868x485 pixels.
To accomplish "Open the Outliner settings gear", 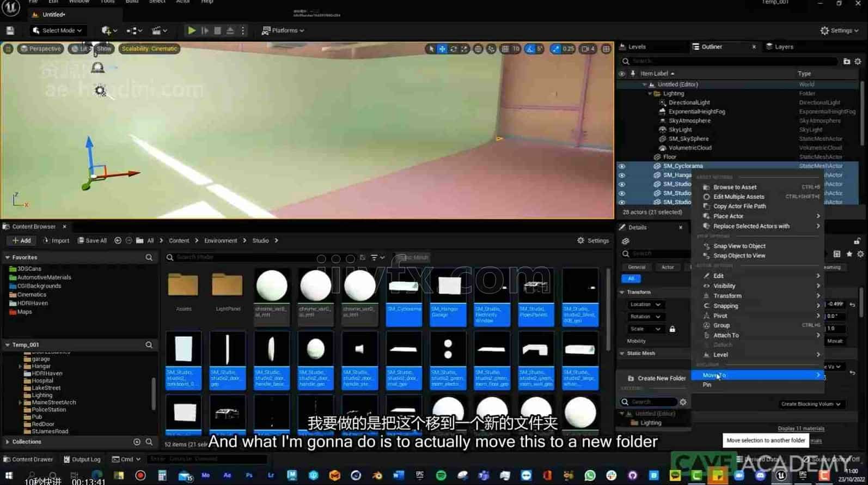I will 858,62.
